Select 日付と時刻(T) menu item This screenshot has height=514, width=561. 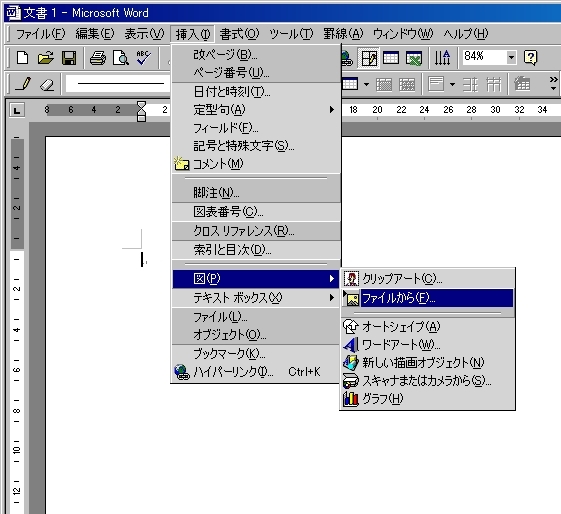[x=256, y=92]
